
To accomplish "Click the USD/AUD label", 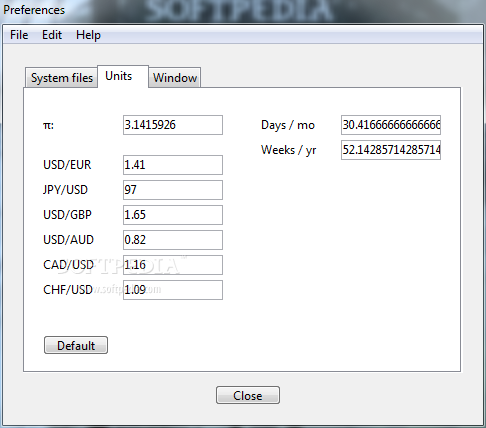I will click(68, 240).
